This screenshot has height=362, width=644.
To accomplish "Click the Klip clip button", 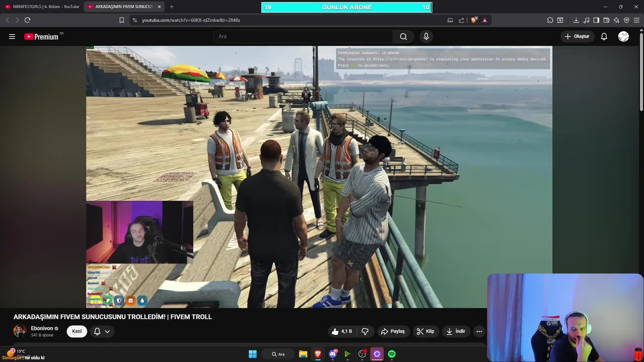I will click(x=426, y=331).
